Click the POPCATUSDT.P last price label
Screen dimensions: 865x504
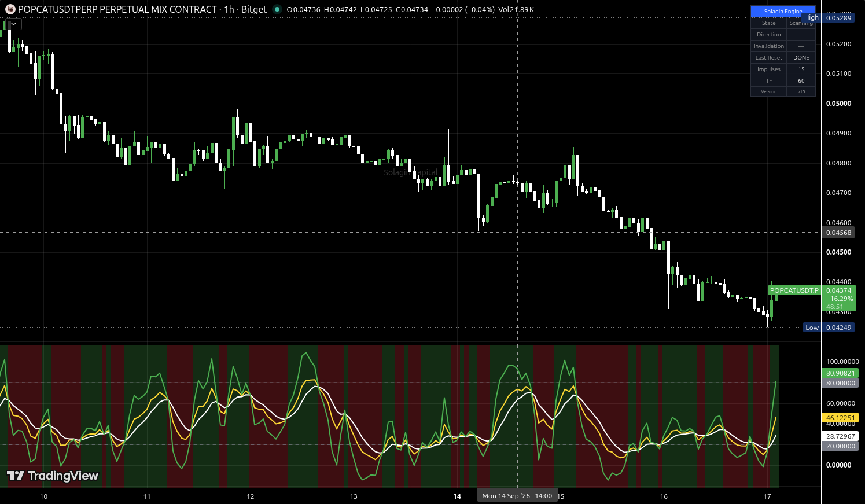click(x=794, y=290)
